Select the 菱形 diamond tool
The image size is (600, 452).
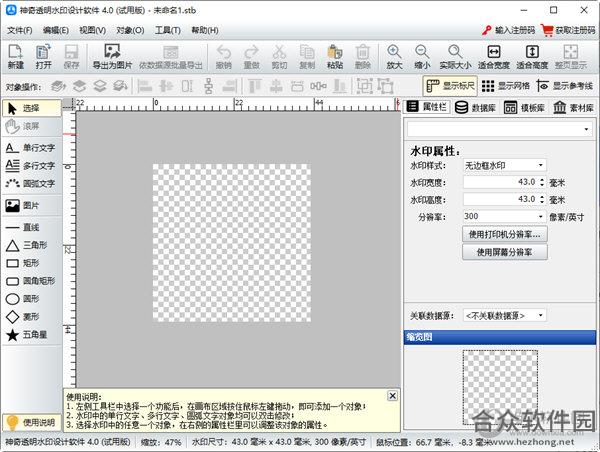32,317
